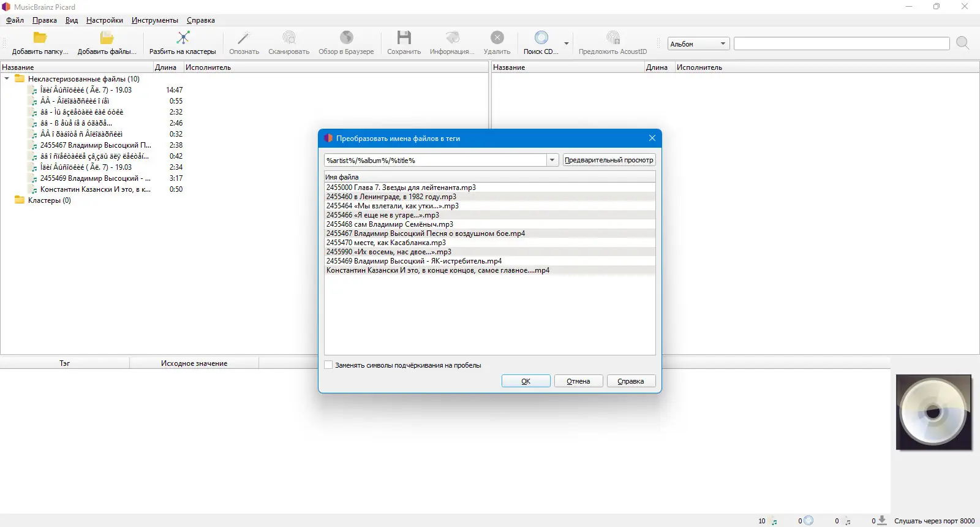Click the Scan (Сканировать) fingerprint icon
980x527 pixels.
(x=289, y=38)
